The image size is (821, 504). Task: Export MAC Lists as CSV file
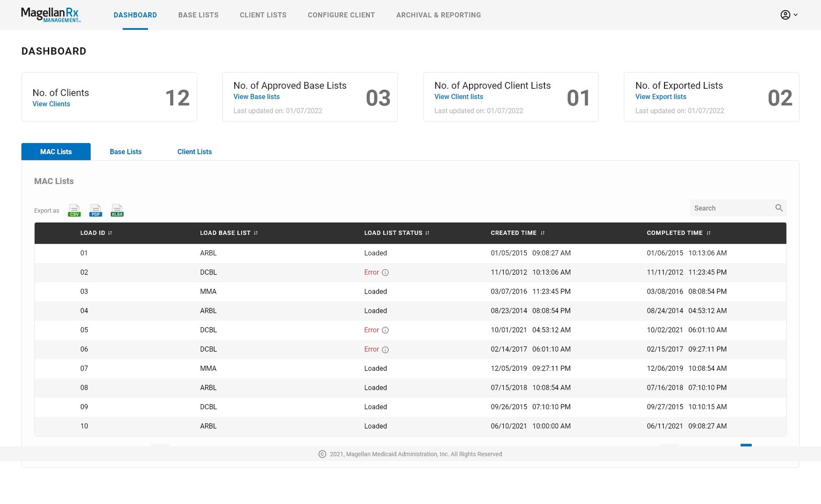pos(74,210)
